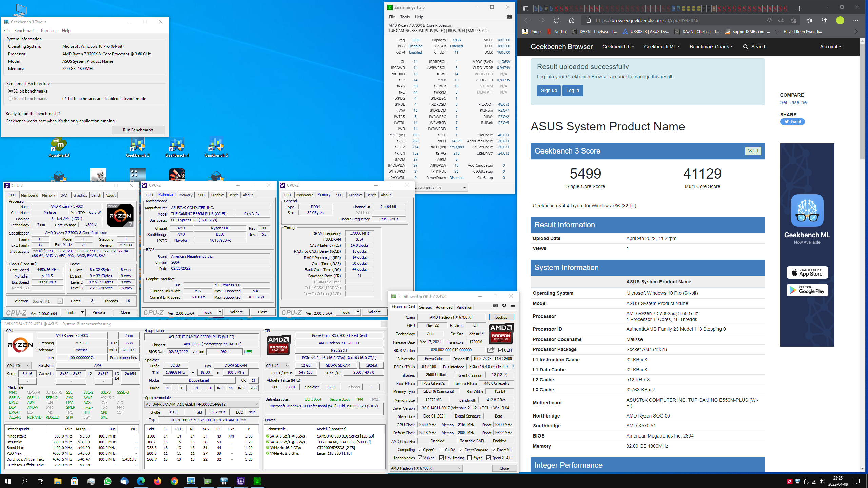
Task: Click GPU-Z screenshot camera icon
Action: click(x=496, y=305)
